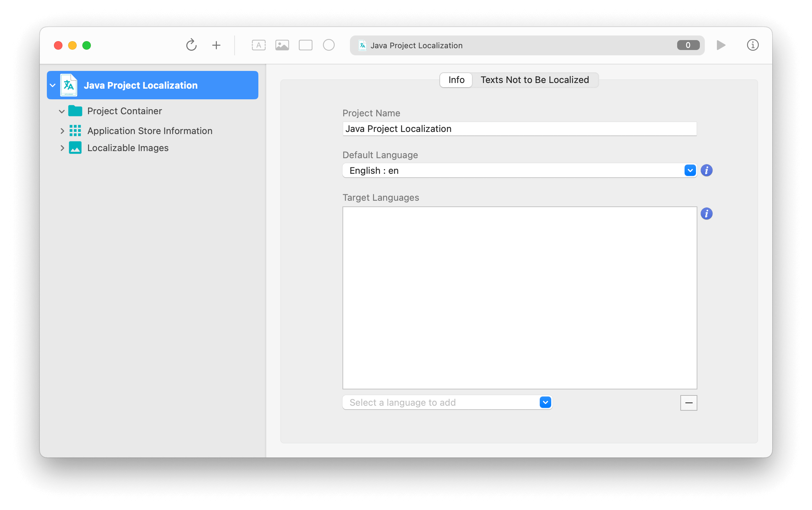The height and width of the screenshot is (510, 812).
Task: Close the window with red button
Action: [58, 45]
